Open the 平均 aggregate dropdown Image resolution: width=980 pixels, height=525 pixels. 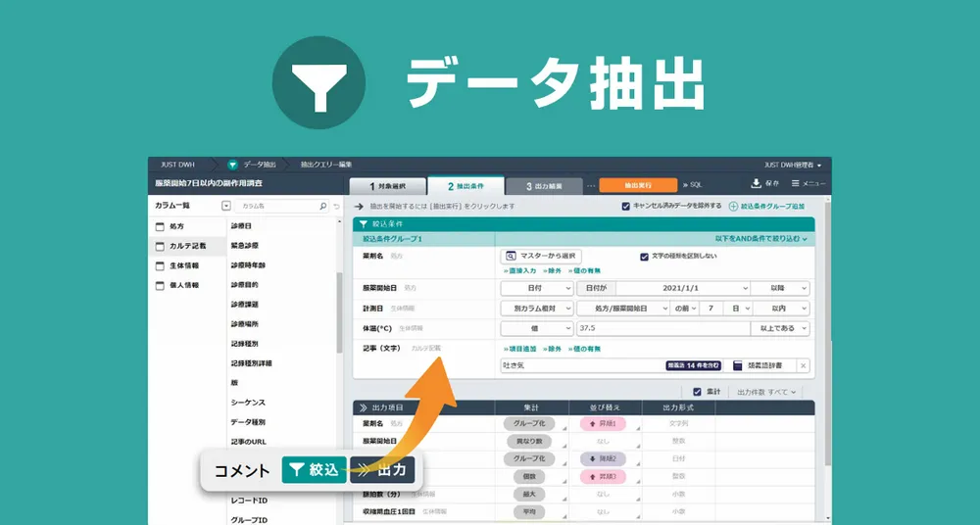[x=529, y=511]
